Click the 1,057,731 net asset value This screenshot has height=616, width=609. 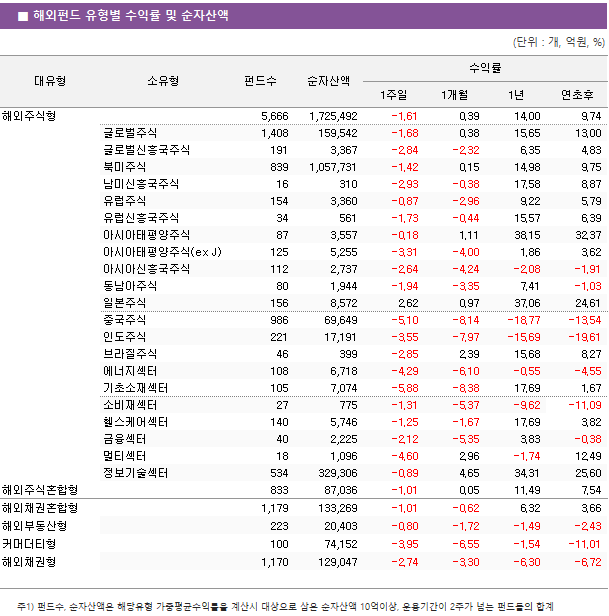[x=333, y=167]
